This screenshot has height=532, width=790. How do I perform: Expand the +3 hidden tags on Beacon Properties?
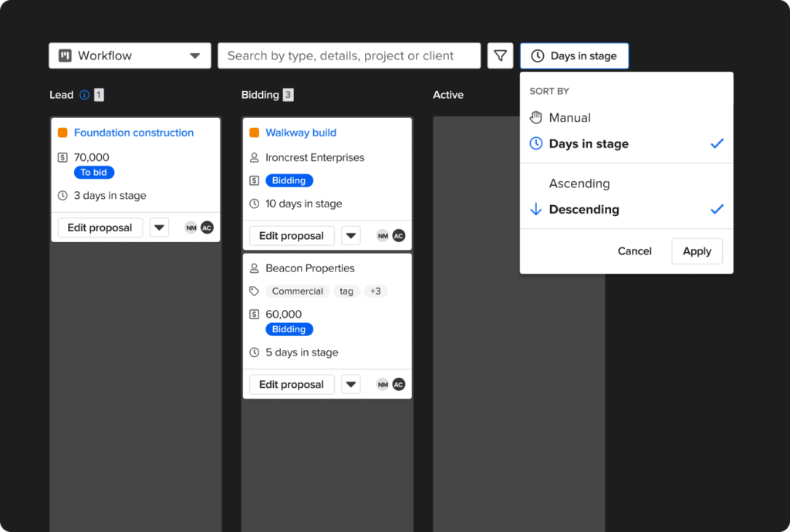click(x=376, y=291)
